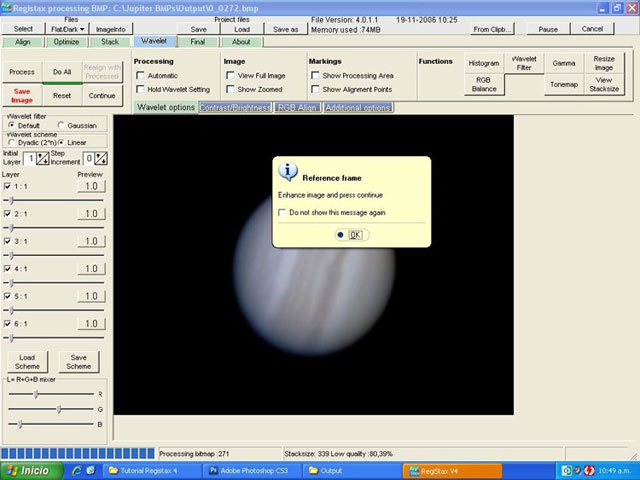The image size is (640, 480).
Task: Click the Initial Layer stepper arrows
Action: coord(43,159)
